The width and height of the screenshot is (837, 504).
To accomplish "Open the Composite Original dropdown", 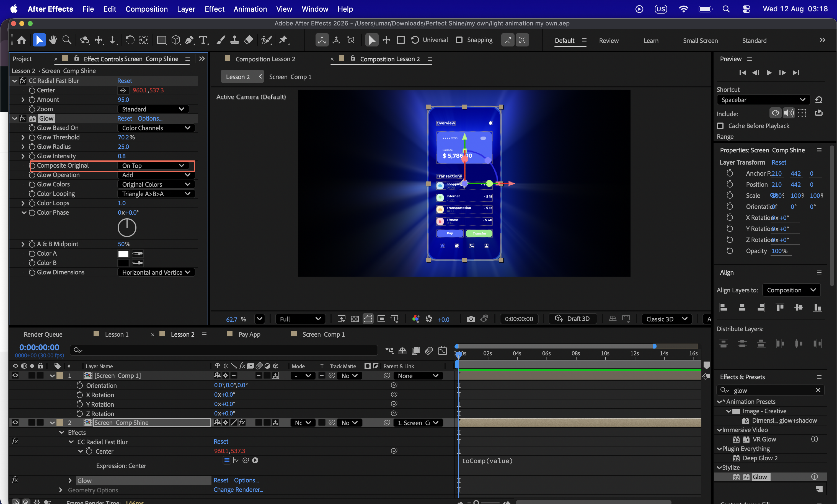I will pos(153,166).
